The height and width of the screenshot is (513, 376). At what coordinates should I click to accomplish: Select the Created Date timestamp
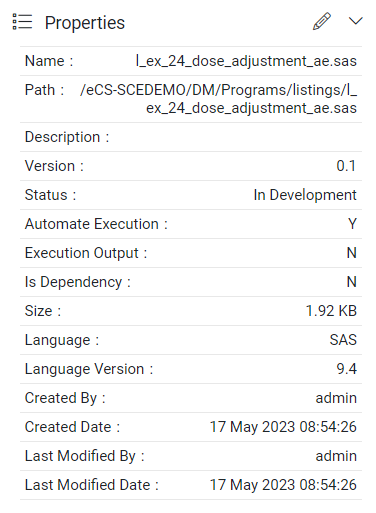[x=283, y=427]
